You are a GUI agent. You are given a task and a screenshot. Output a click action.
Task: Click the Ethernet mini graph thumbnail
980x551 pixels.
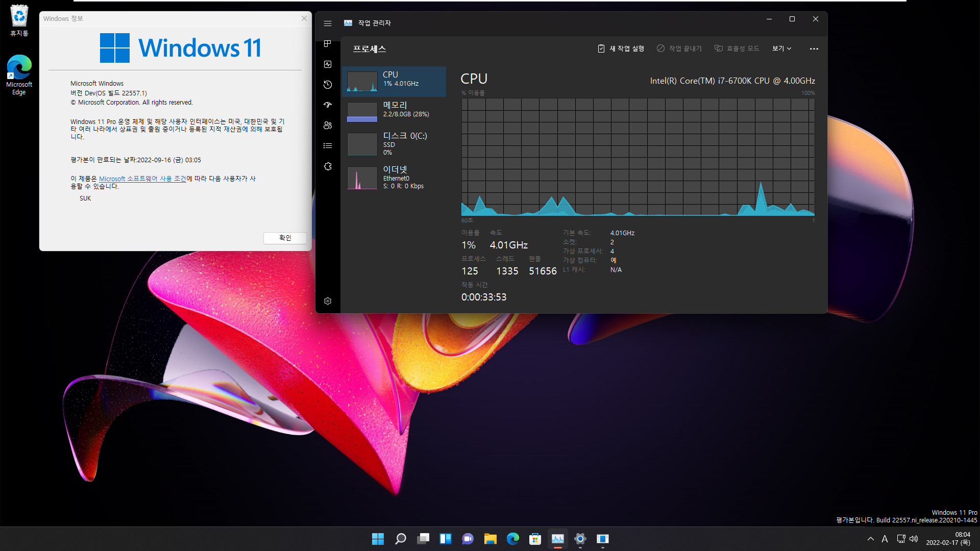tap(362, 178)
